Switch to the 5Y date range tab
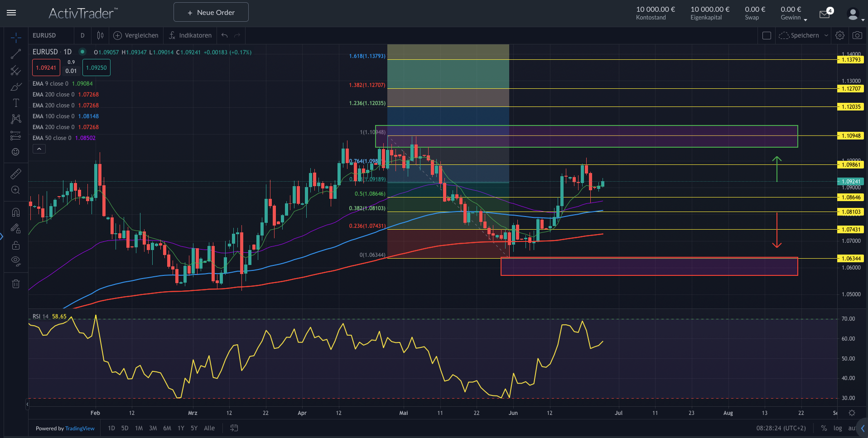 [x=194, y=428]
